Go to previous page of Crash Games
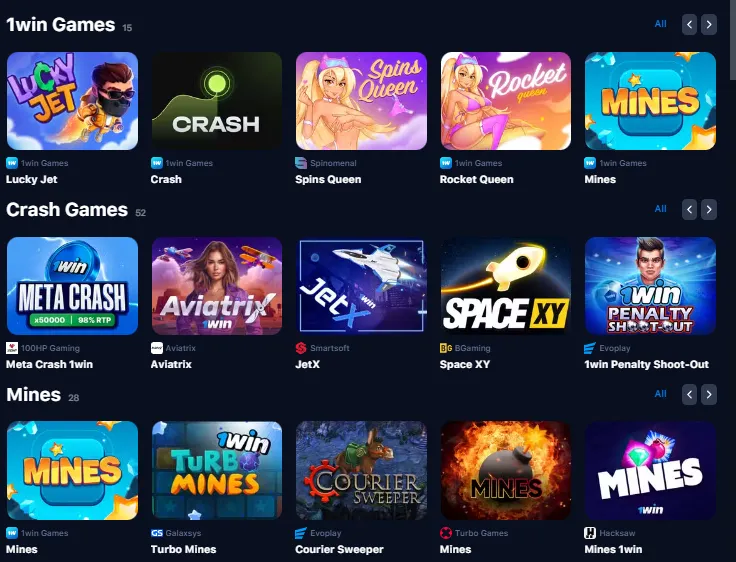Viewport: 736px width, 562px height. tap(690, 209)
